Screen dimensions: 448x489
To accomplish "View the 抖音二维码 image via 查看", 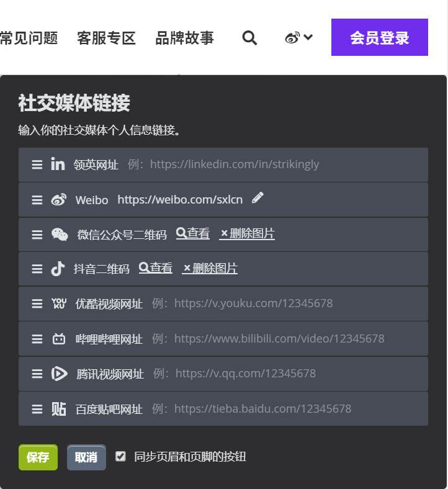I will (155, 268).
